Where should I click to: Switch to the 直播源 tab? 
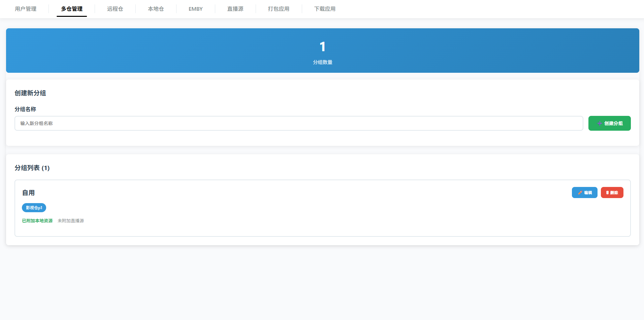pyautogui.click(x=235, y=9)
